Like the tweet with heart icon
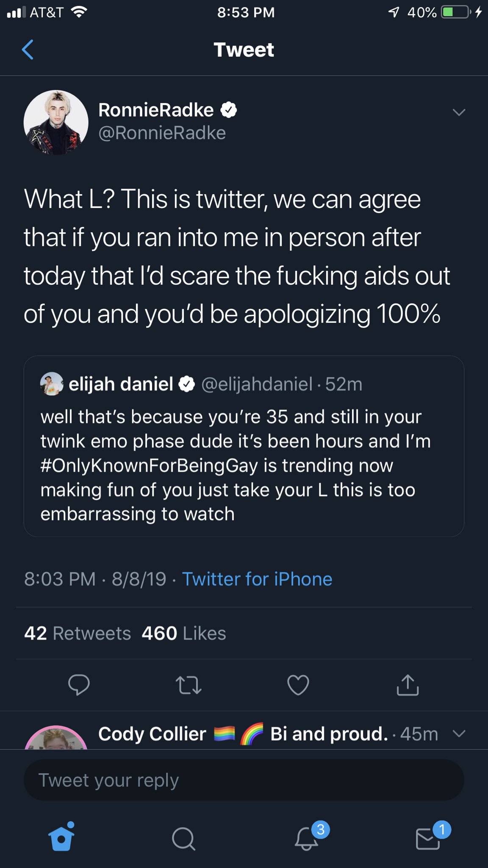Image resolution: width=488 pixels, height=868 pixels. point(298,685)
